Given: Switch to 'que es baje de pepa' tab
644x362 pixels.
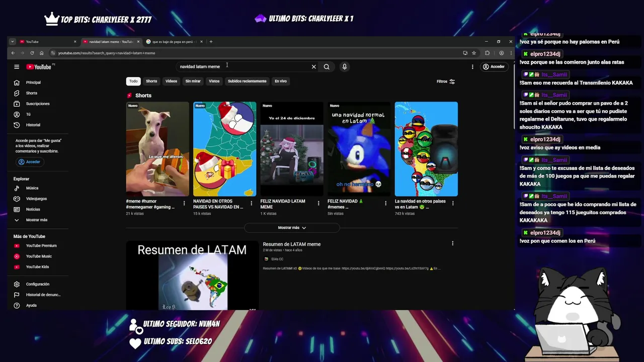Looking at the screenshot, I should pyautogui.click(x=173, y=42).
